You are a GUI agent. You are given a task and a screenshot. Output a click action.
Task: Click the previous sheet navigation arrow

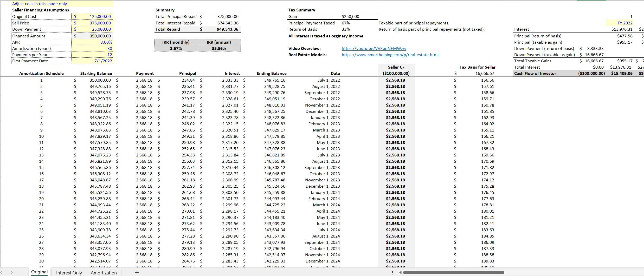(2, 272)
